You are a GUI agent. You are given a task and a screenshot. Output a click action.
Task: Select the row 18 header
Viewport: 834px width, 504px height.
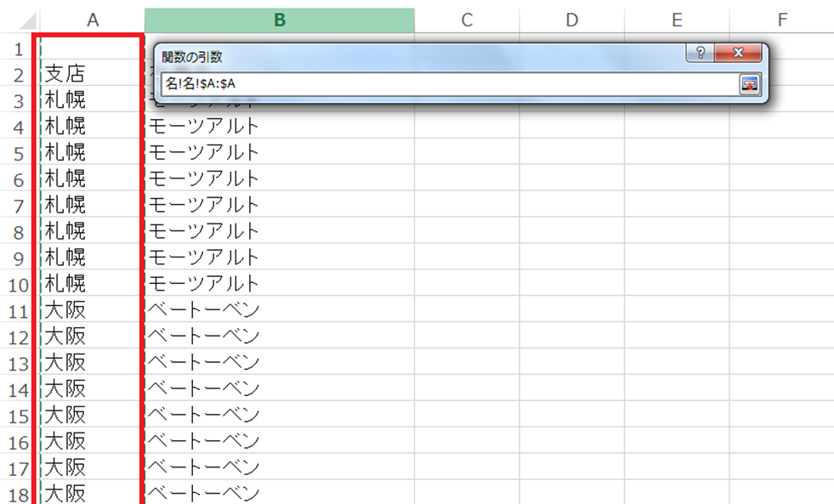pyautogui.click(x=17, y=494)
